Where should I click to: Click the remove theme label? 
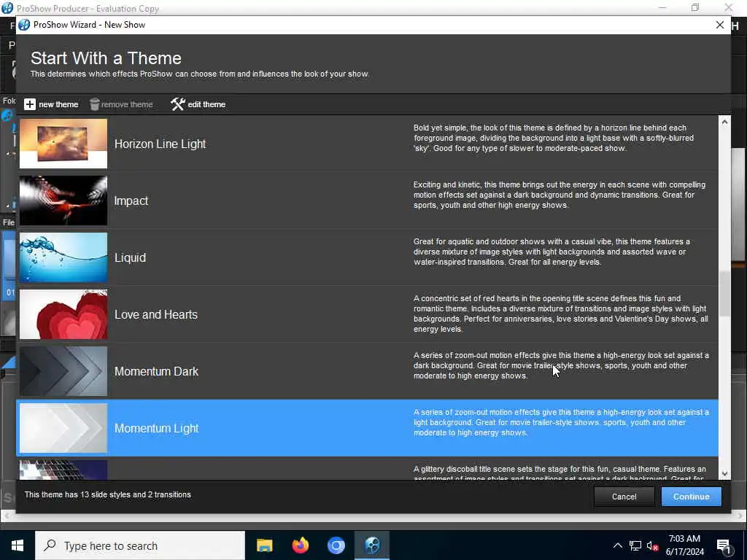(x=127, y=104)
